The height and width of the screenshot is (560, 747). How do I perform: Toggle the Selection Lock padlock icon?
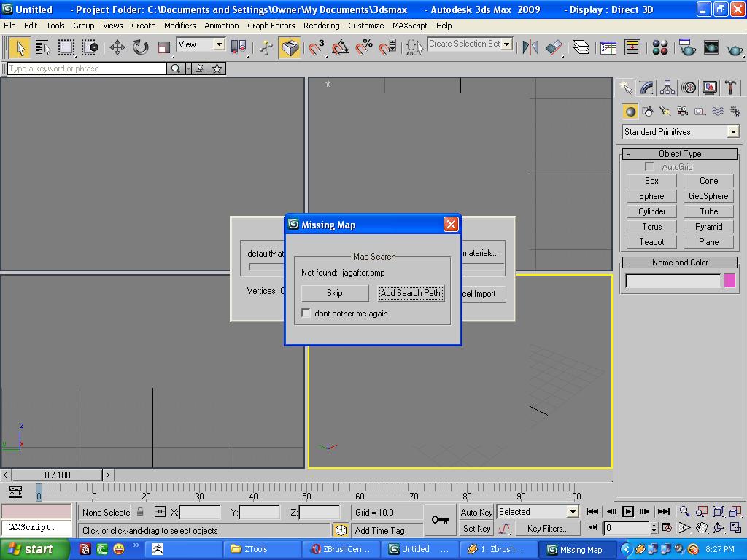(x=140, y=512)
